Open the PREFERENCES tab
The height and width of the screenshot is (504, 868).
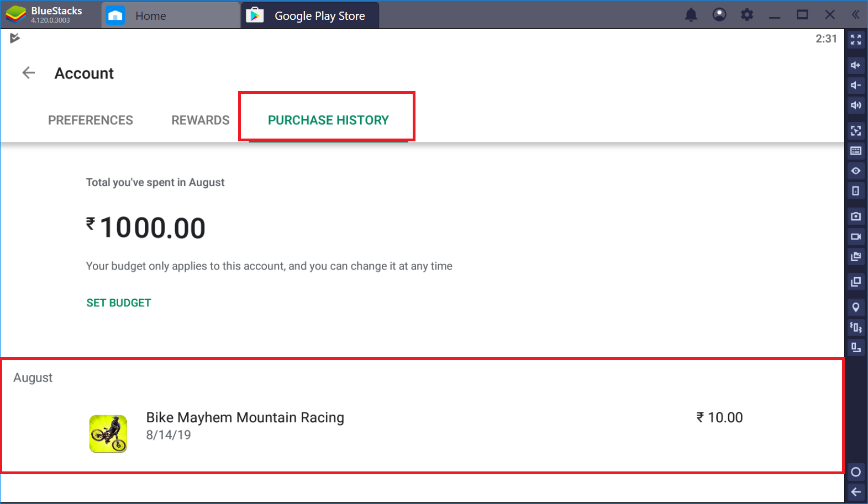(91, 120)
